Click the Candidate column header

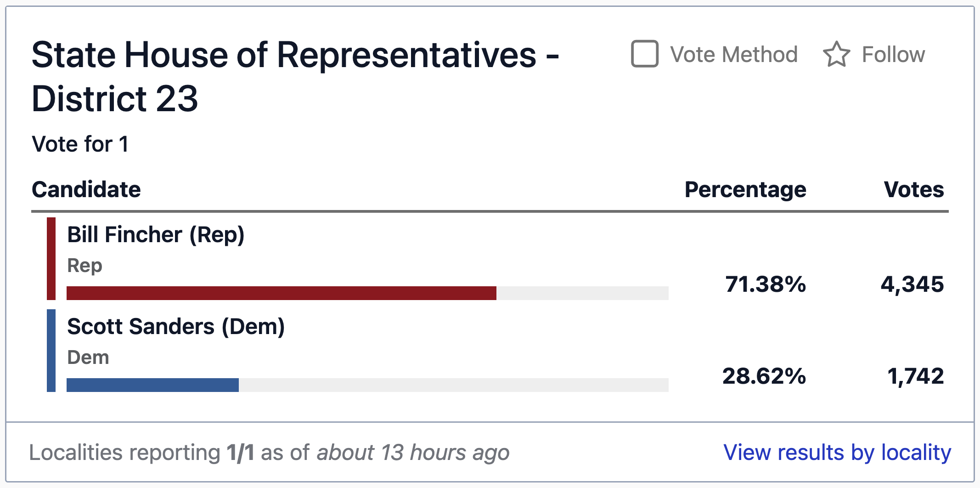(x=86, y=189)
